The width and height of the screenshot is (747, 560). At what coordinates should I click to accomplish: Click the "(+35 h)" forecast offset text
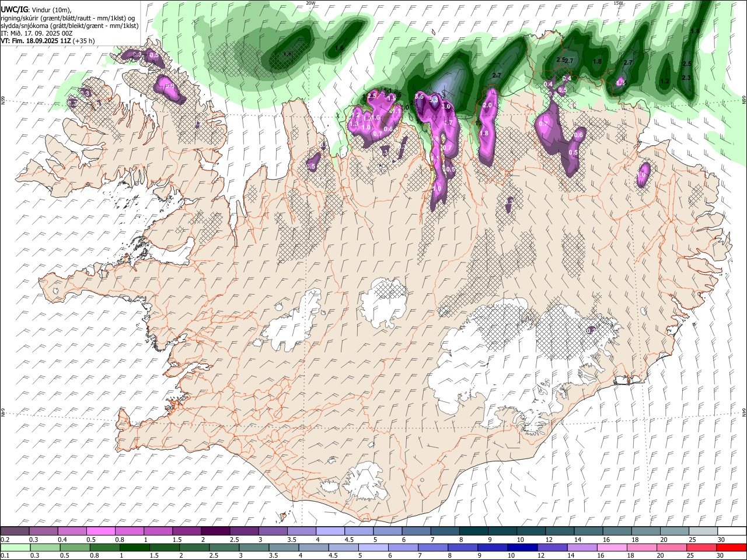click(84, 41)
